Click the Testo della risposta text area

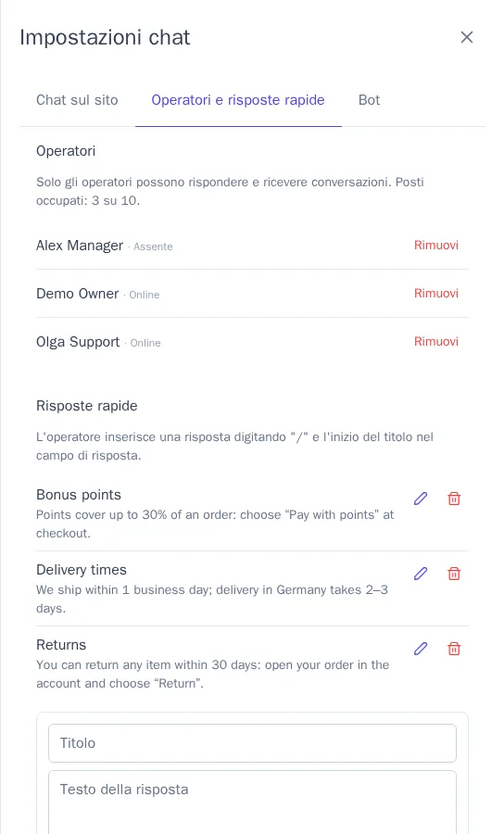point(253,802)
